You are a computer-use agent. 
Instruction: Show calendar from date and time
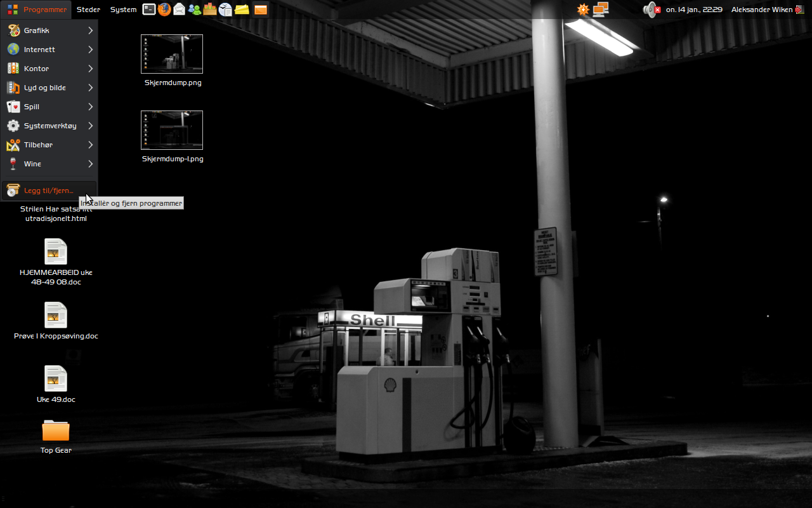click(x=694, y=10)
